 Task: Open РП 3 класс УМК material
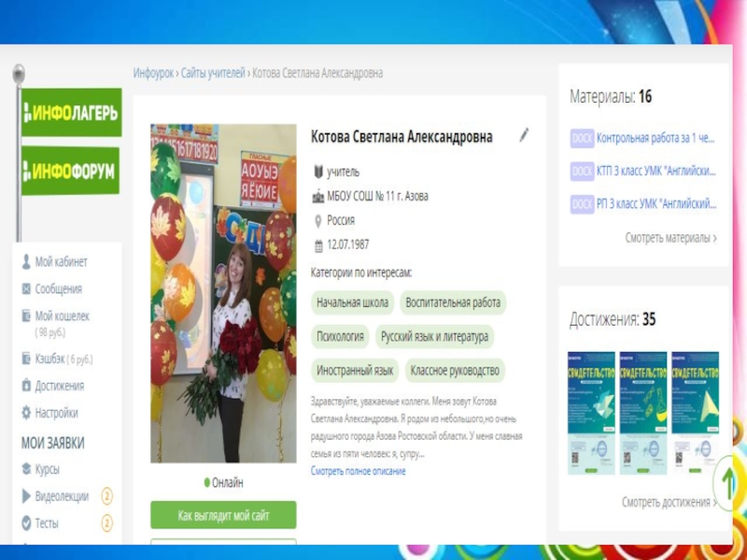[656, 204]
